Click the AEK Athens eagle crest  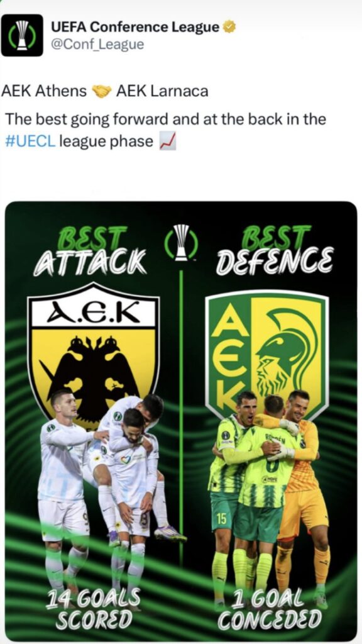click(x=94, y=349)
